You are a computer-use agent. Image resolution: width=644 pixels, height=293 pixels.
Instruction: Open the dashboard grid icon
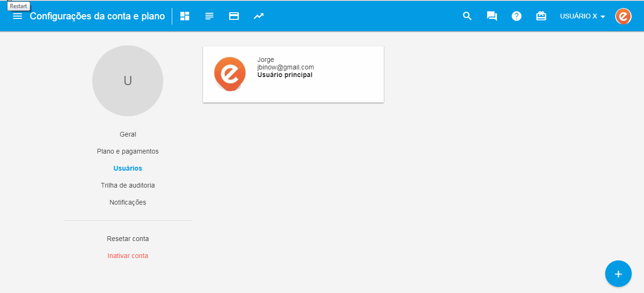(x=185, y=16)
